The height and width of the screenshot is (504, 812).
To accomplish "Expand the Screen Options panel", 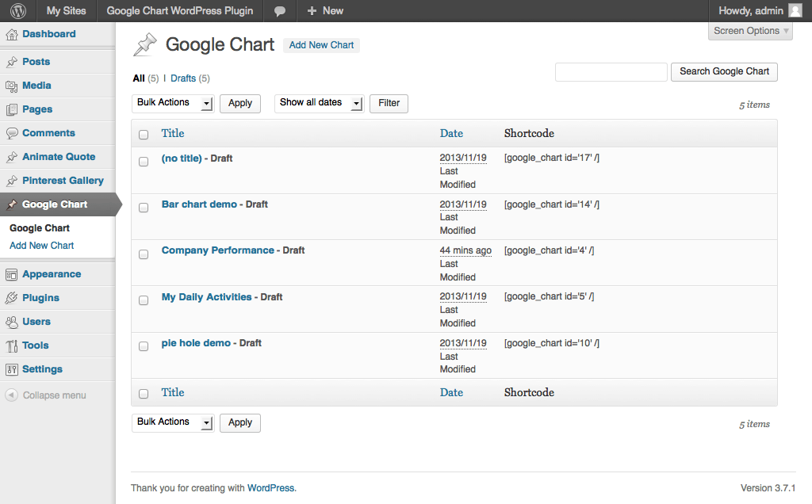I will click(x=750, y=31).
